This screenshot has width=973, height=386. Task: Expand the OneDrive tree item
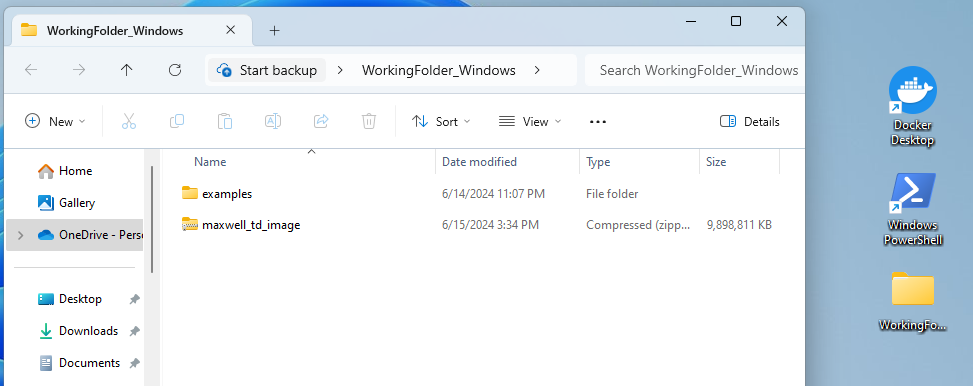pos(20,235)
